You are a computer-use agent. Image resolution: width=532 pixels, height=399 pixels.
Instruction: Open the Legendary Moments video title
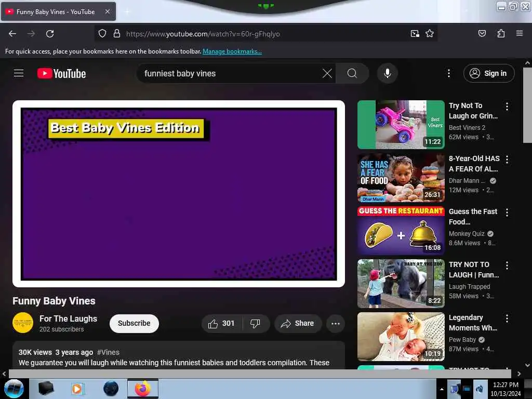click(x=473, y=323)
